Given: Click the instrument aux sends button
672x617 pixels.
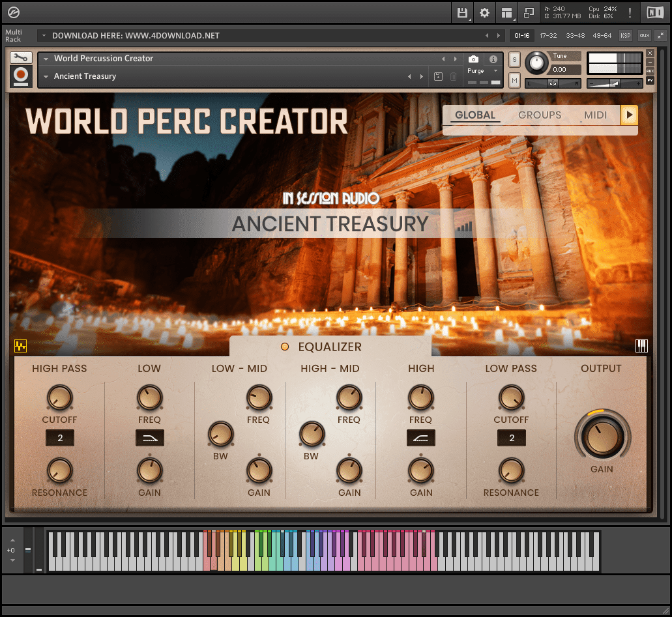Looking at the screenshot, I should click(x=650, y=71).
